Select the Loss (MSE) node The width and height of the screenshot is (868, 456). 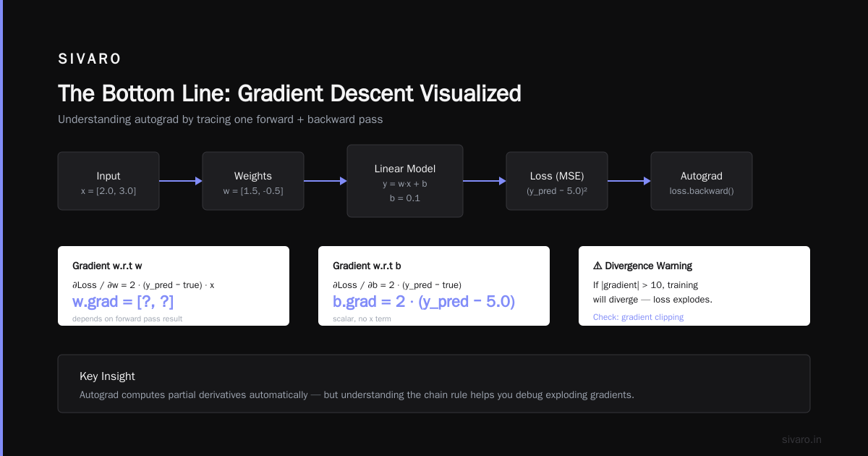[x=557, y=181]
